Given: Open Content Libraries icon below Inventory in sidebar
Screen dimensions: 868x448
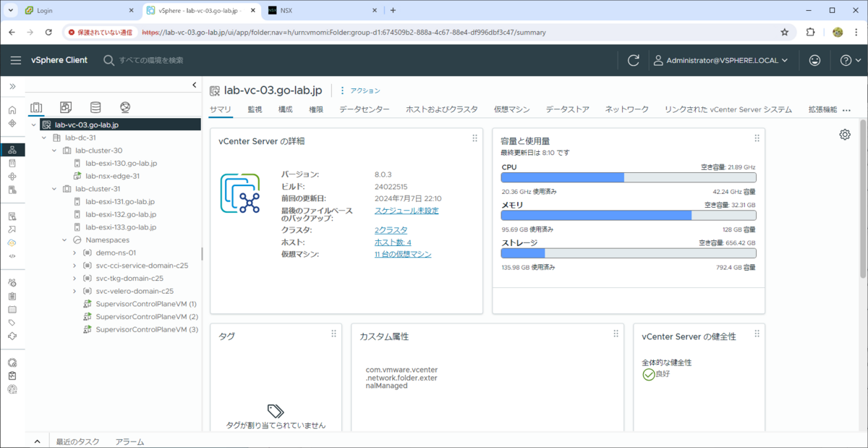Looking at the screenshot, I should tap(12, 164).
